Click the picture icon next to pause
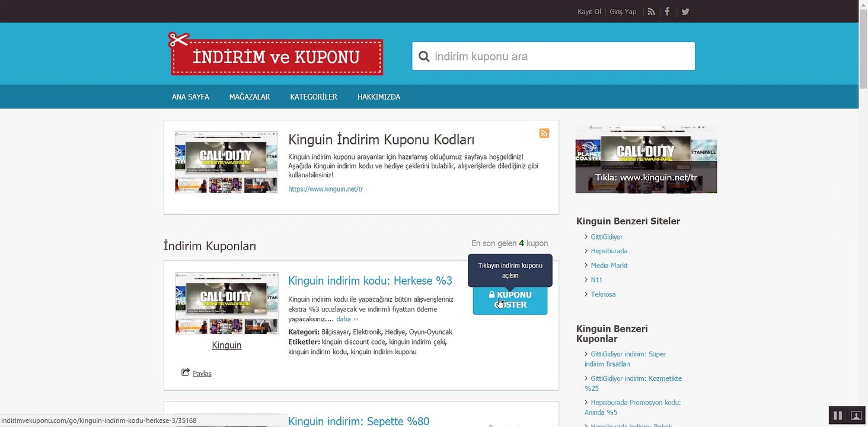This screenshot has height=427, width=868. coord(856,415)
